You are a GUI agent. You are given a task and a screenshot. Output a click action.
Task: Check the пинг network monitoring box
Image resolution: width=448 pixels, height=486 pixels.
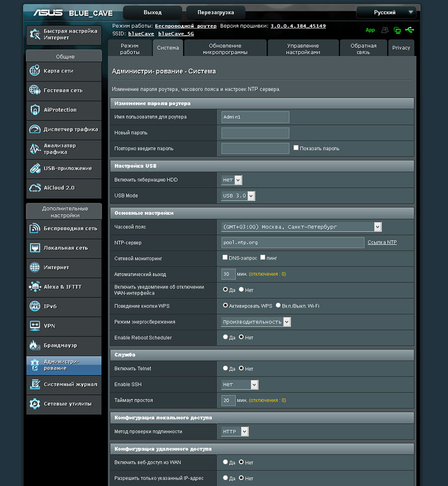click(x=263, y=257)
